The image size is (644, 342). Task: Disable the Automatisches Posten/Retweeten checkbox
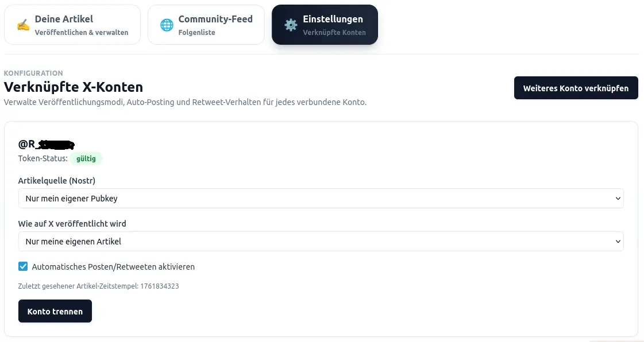tap(23, 266)
